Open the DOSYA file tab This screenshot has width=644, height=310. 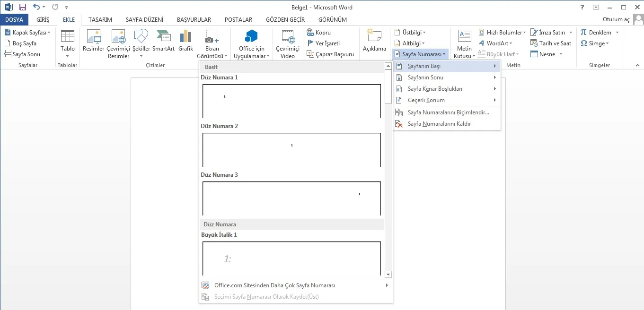pos(14,20)
